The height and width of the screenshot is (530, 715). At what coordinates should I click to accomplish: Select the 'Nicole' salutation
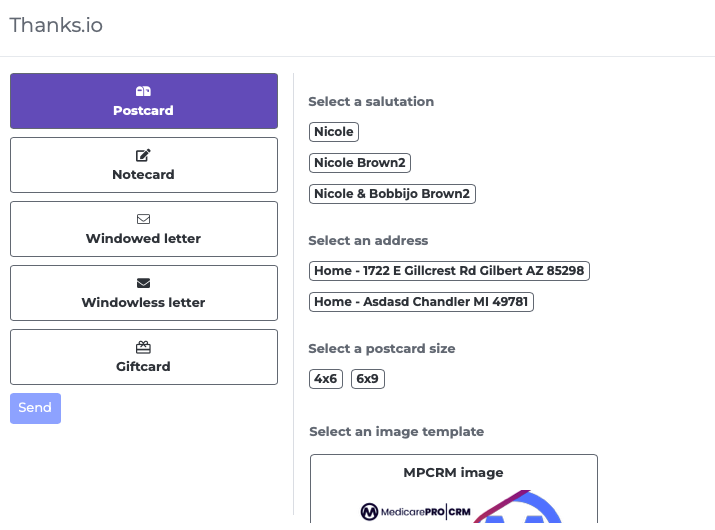click(x=334, y=132)
